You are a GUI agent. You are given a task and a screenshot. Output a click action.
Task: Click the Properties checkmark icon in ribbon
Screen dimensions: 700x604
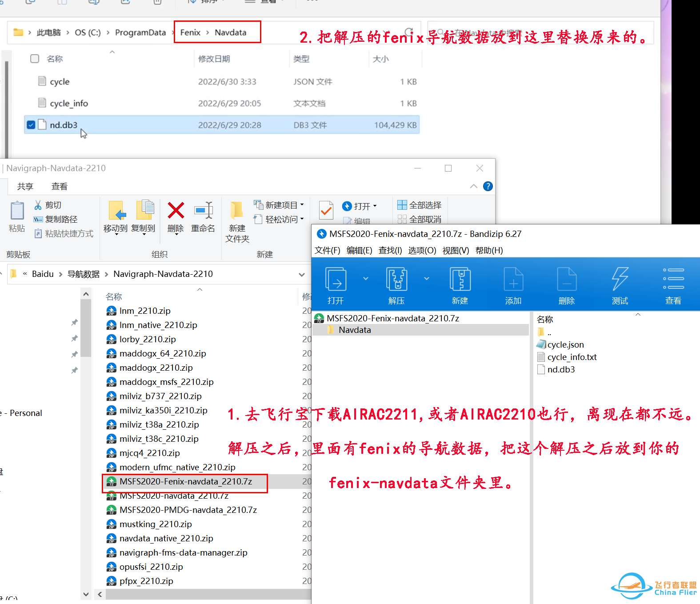pos(326,210)
